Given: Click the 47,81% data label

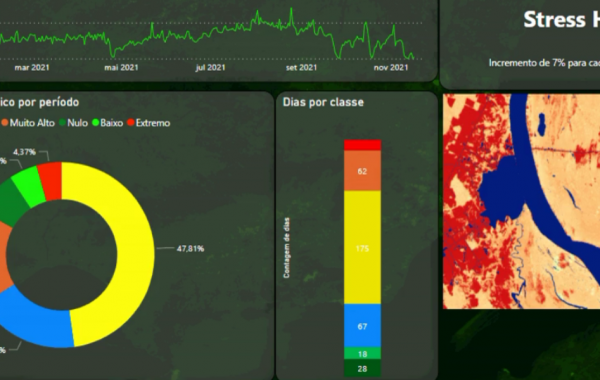Looking at the screenshot, I should coord(190,249).
